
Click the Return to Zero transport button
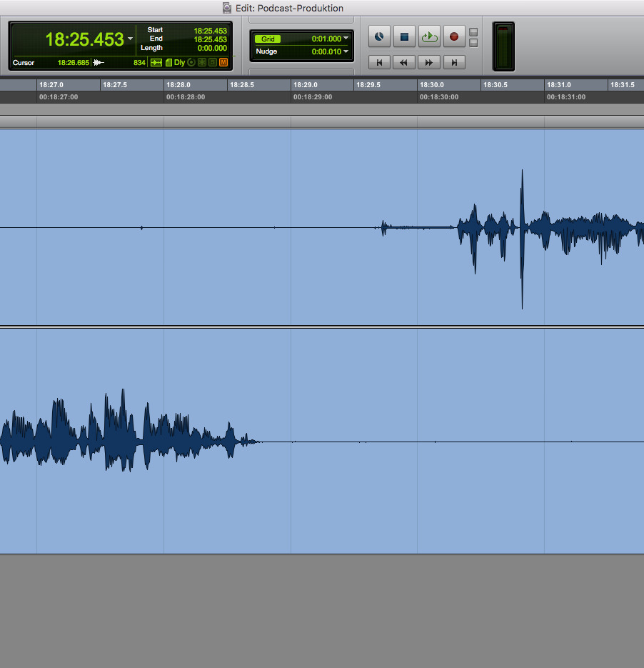(x=379, y=63)
